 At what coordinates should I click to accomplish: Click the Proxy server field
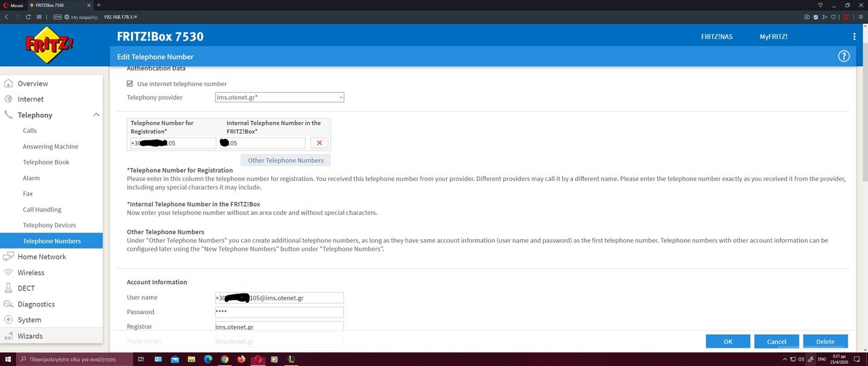[279, 341]
